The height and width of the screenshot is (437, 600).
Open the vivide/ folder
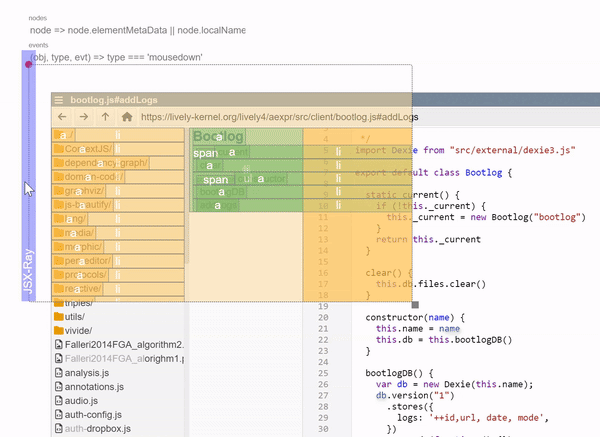(x=79, y=330)
